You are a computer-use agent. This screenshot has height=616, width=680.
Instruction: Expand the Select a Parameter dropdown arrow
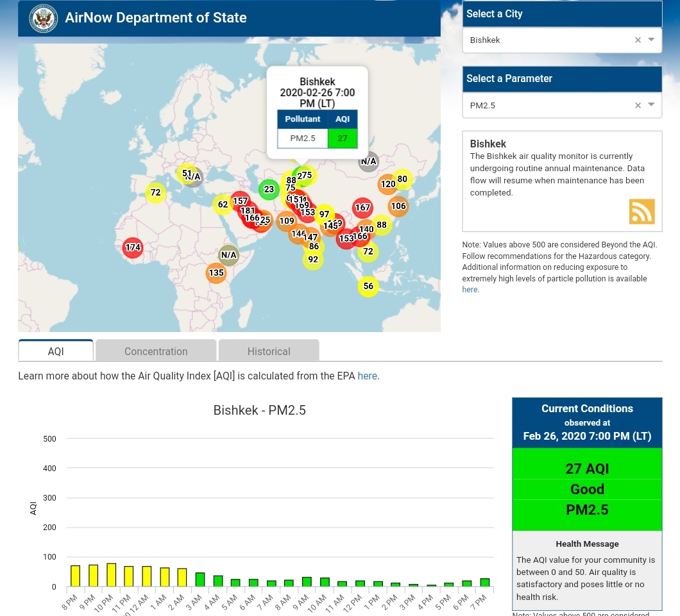[651, 105]
